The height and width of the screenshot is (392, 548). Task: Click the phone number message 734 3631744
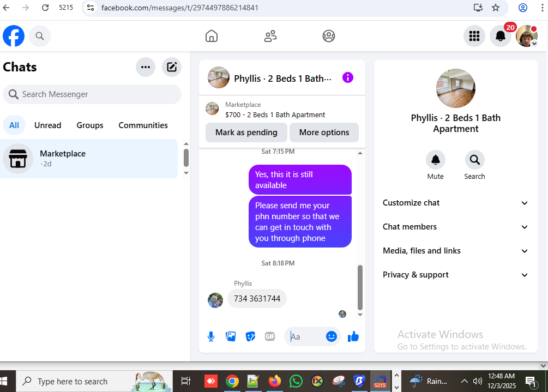click(x=257, y=299)
